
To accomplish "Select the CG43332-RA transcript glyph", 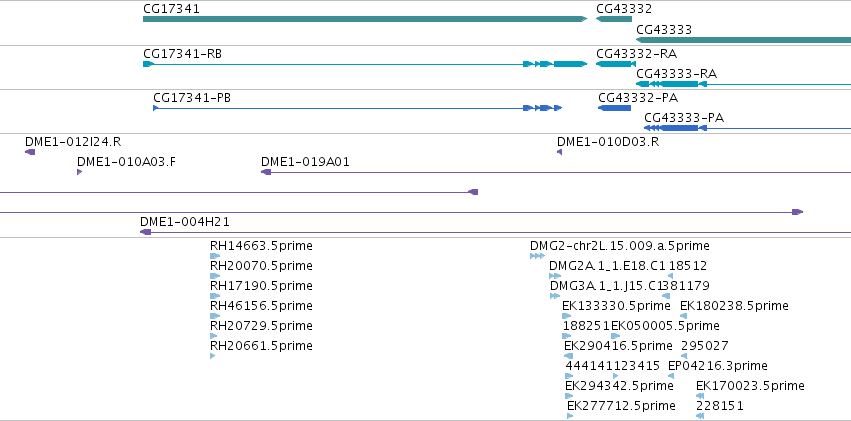I will tap(615, 64).
